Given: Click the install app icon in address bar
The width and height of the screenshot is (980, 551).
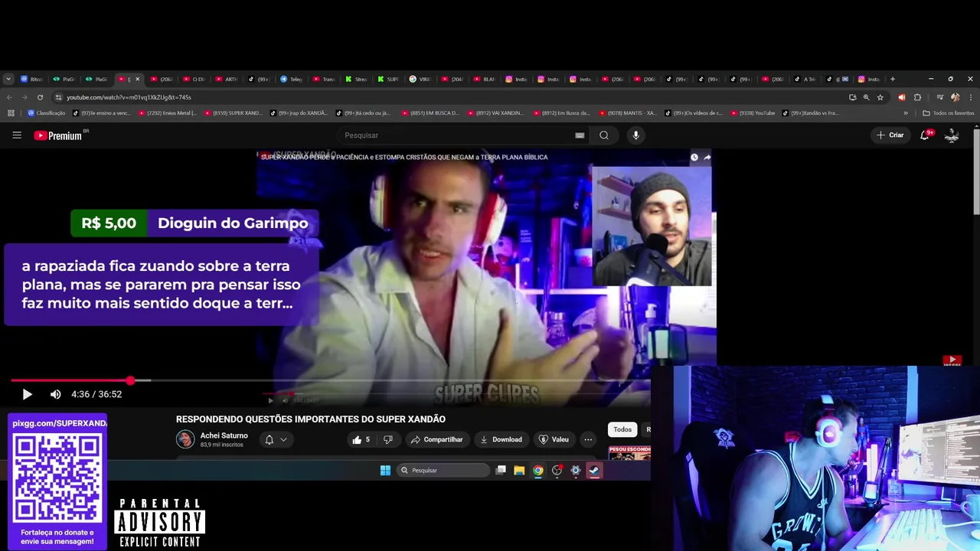Looking at the screenshot, I should click(853, 97).
